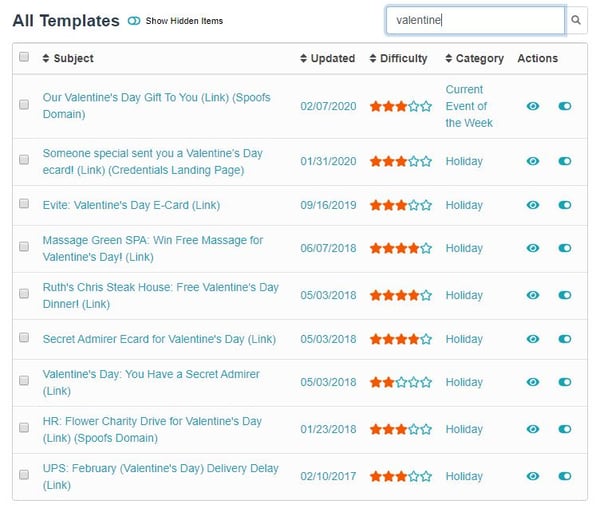Screen dimensions: 600x516
Task: Click the star rating for UPS template
Action: click(x=400, y=476)
